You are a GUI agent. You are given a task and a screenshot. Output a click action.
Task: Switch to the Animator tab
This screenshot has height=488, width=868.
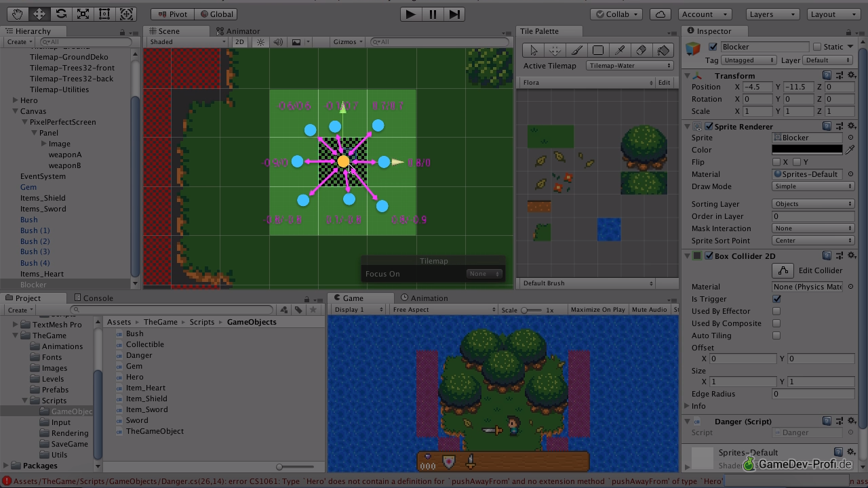(x=242, y=31)
